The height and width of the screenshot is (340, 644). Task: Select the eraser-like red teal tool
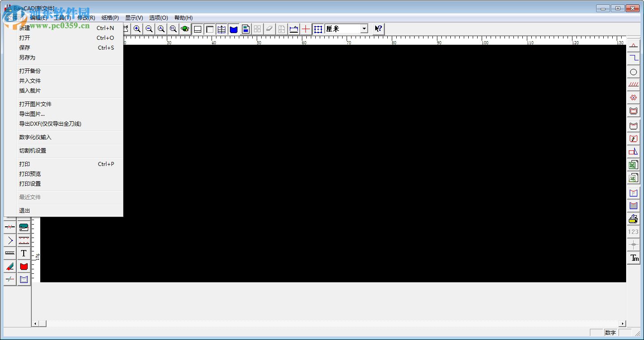tap(10, 266)
